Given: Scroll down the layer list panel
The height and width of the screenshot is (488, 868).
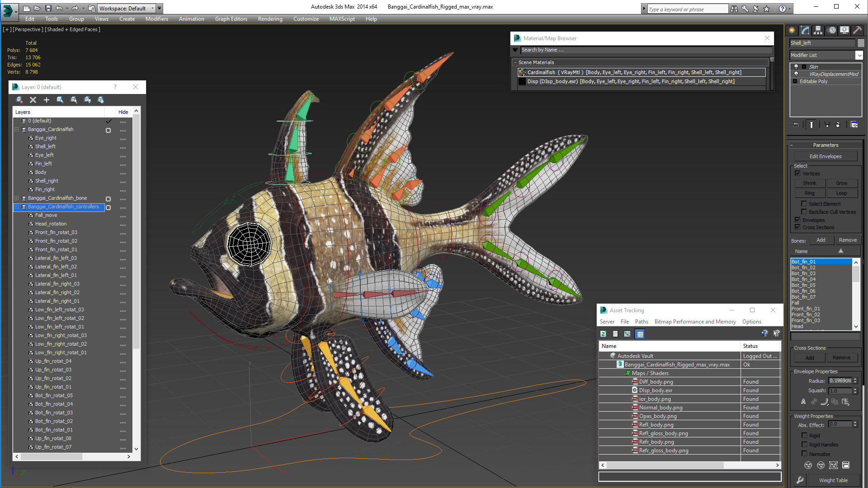Looking at the screenshot, I should [x=137, y=448].
